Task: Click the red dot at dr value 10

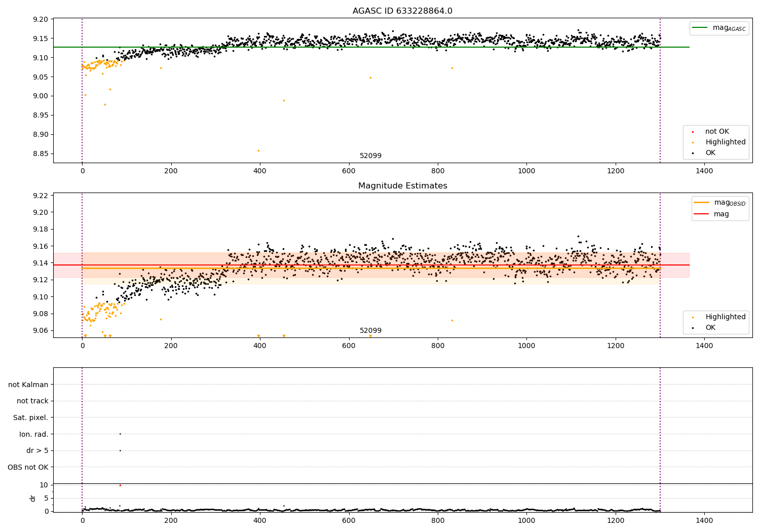Action: (x=120, y=485)
